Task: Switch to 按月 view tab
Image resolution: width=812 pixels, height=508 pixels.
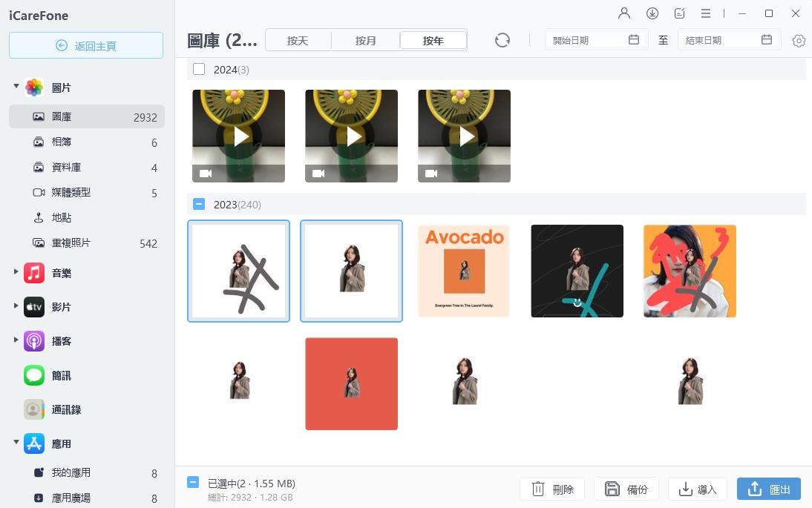Action: (x=366, y=40)
